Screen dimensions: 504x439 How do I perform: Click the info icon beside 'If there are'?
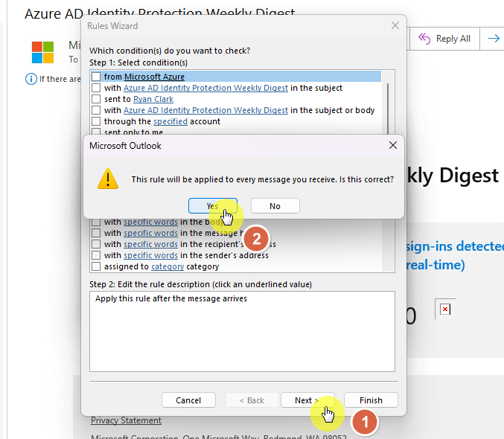coord(31,79)
